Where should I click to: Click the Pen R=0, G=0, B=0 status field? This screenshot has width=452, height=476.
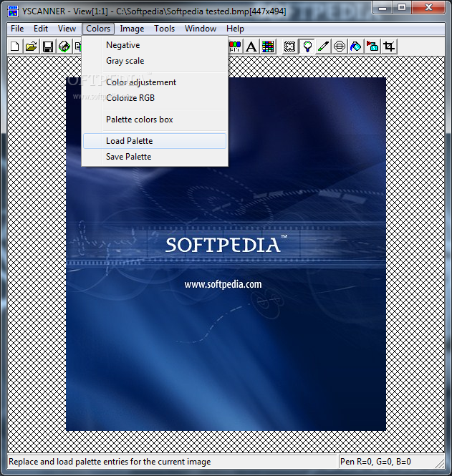pyautogui.click(x=392, y=462)
